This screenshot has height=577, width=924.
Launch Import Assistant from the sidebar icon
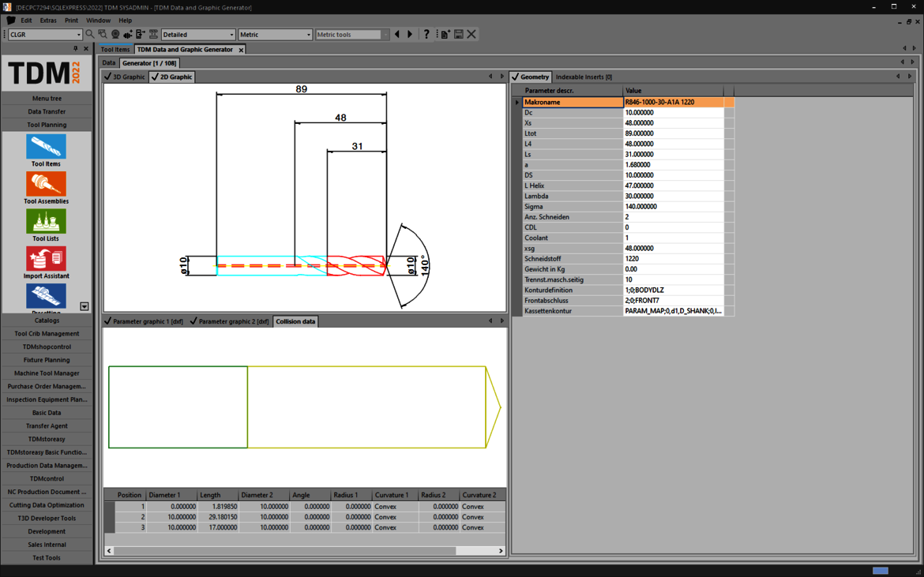pyautogui.click(x=46, y=258)
